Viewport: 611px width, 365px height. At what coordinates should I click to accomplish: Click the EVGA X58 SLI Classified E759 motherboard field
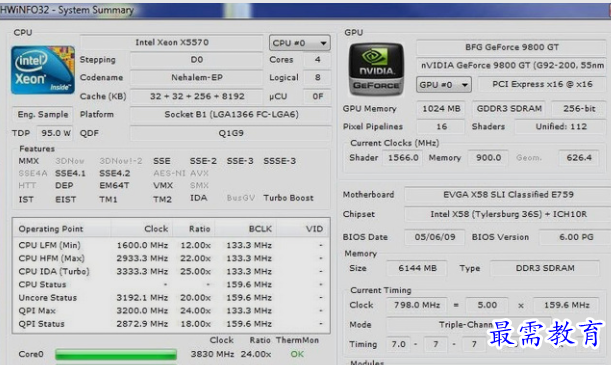508,194
